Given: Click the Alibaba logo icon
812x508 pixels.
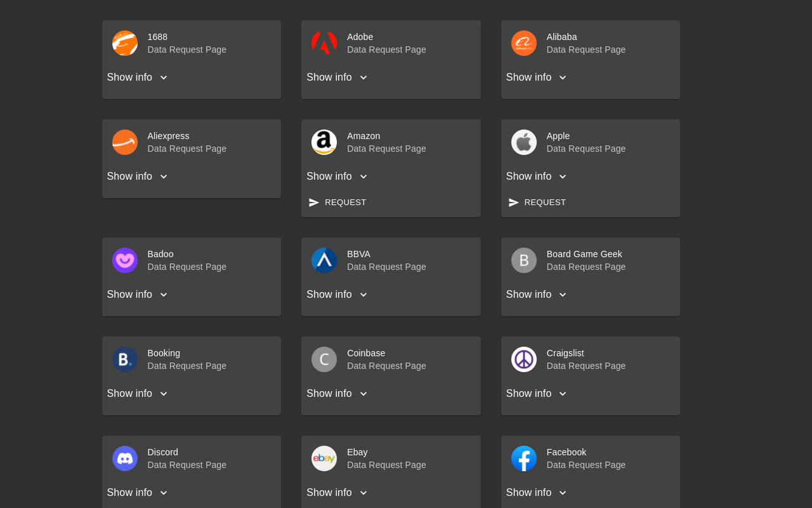Looking at the screenshot, I should click(524, 43).
